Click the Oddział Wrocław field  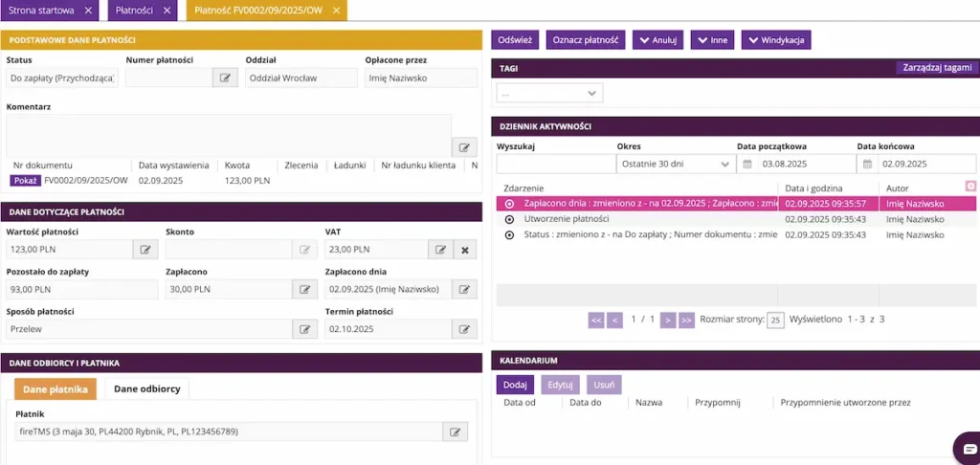click(301, 78)
